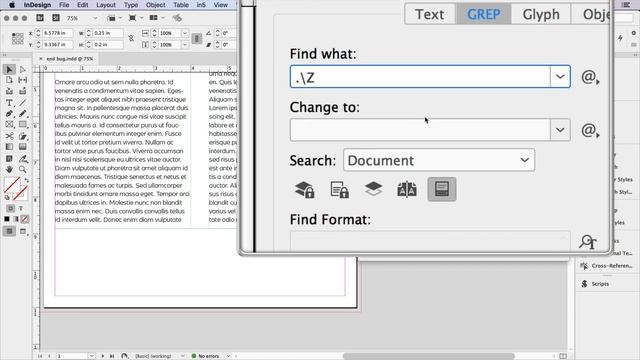
Task: Toggle constrain proportions chain link
Action: pos(131,38)
